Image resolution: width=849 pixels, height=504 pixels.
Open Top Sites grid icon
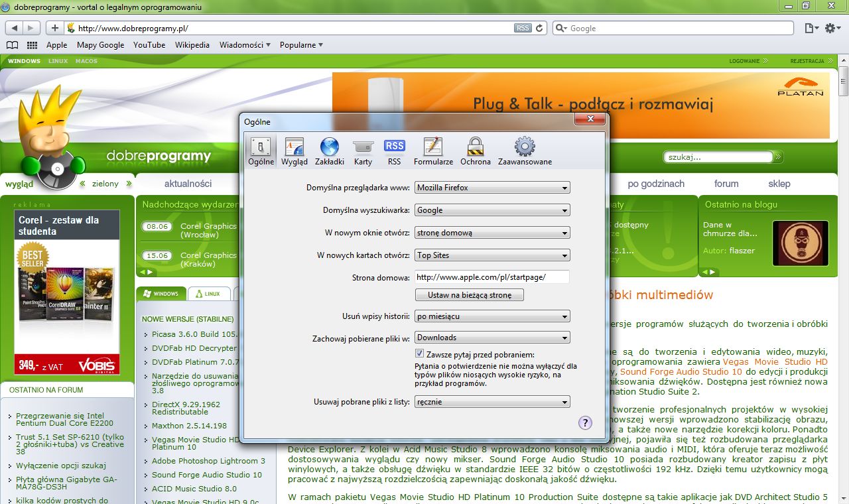(32, 45)
